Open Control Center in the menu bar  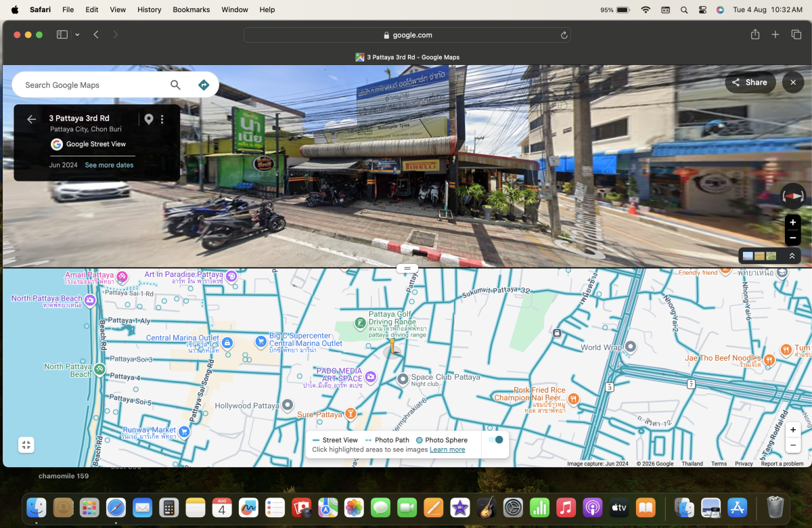pos(702,9)
